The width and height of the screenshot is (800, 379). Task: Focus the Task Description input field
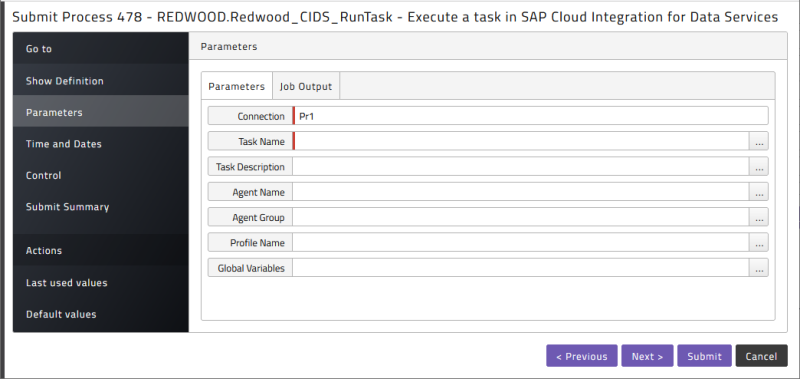(x=521, y=167)
